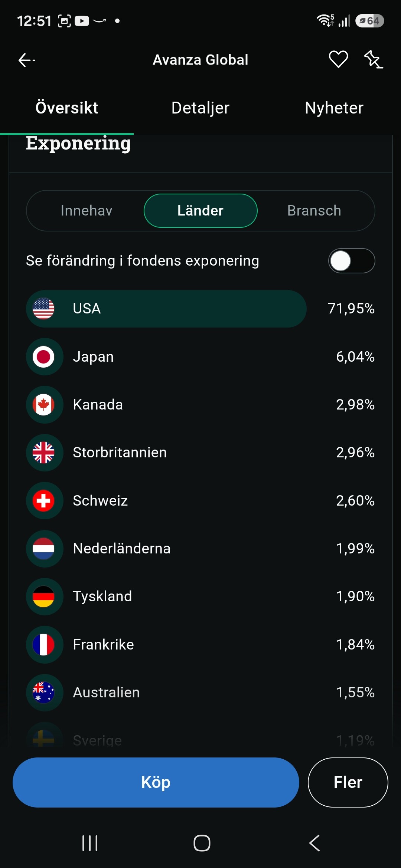
Task: Add fund to favorites with heart icon
Action: 338,59
